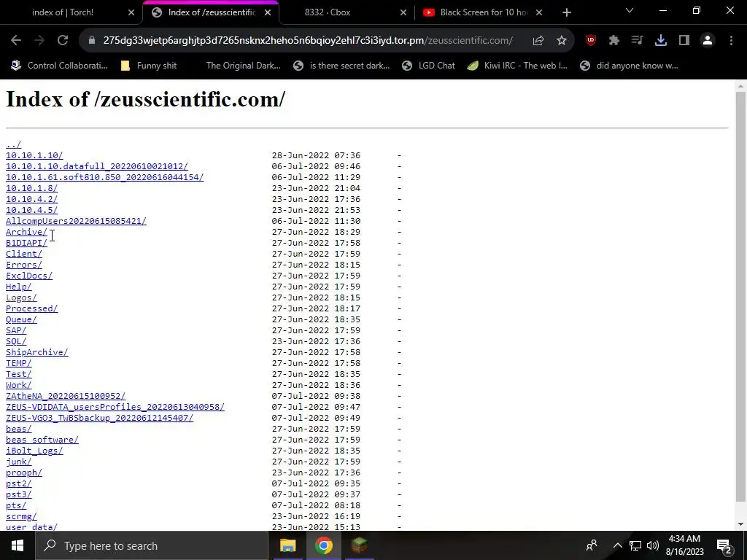
Task: Open 'is there secret dark...' bookmark
Action: pos(341,66)
